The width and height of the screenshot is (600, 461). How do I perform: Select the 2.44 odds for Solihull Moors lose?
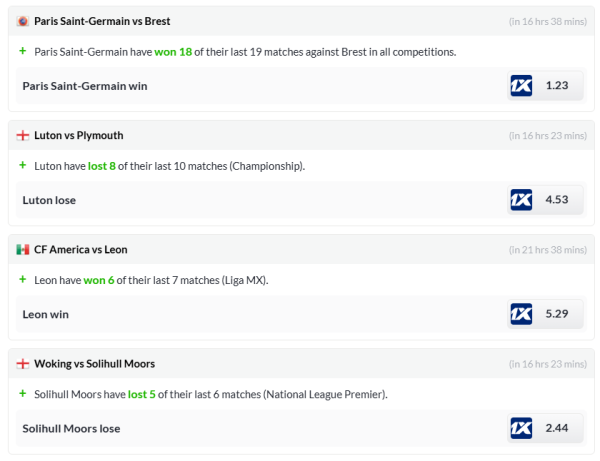557,428
